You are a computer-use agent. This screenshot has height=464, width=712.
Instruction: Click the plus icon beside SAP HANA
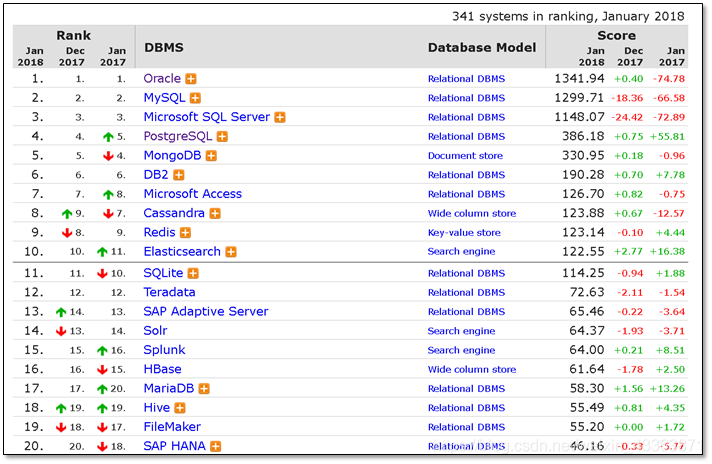click(216, 447)
